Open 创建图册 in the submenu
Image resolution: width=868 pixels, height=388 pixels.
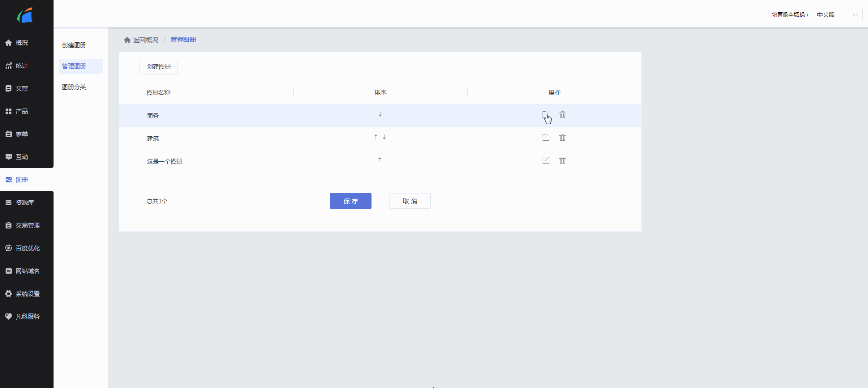pos(74,45)
